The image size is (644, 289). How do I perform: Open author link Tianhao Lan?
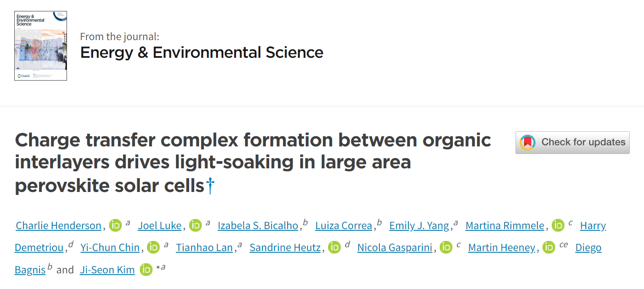[204, 248]
